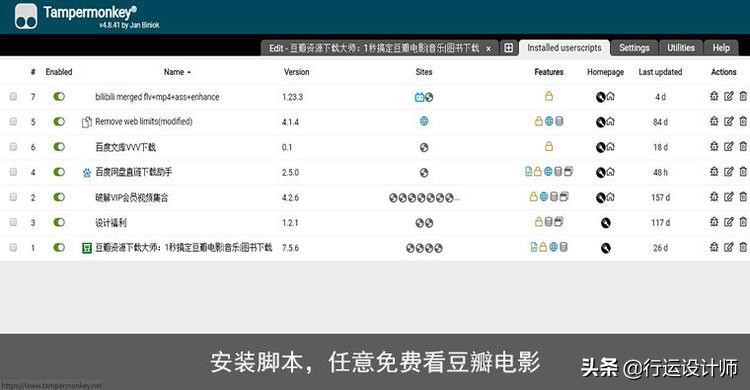Open the Help tab
The height and width of the screenshot is (390, 750).
(721, 48)
